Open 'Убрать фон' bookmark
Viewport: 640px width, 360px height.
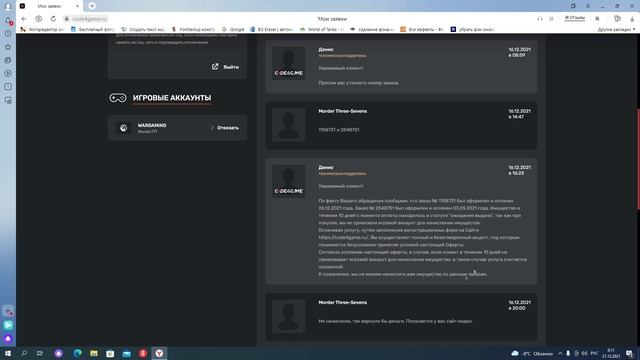pyautogui.click(x=473, y=29)
